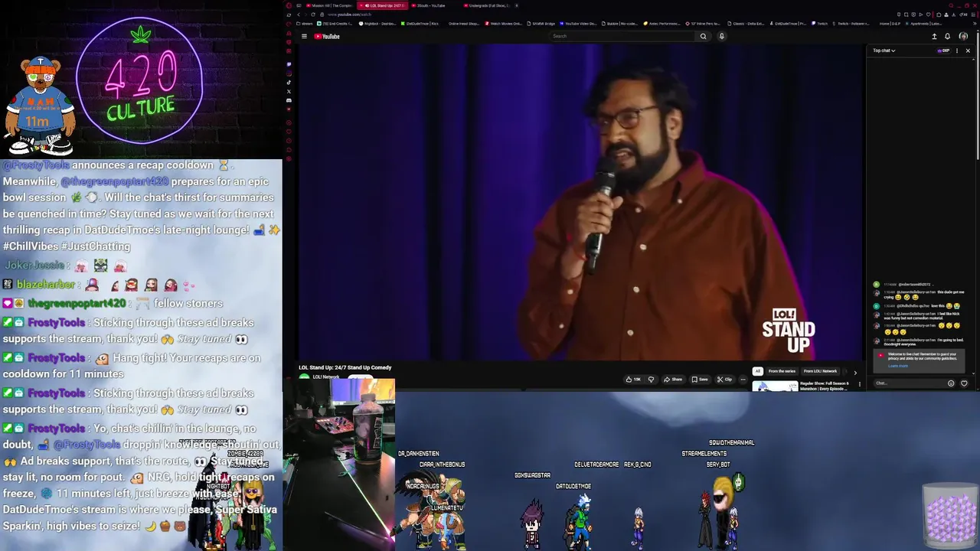The width and height of the screenshot is (980, 551).
Task: Open YouTube notifications bell
Action: click(948, 36)
